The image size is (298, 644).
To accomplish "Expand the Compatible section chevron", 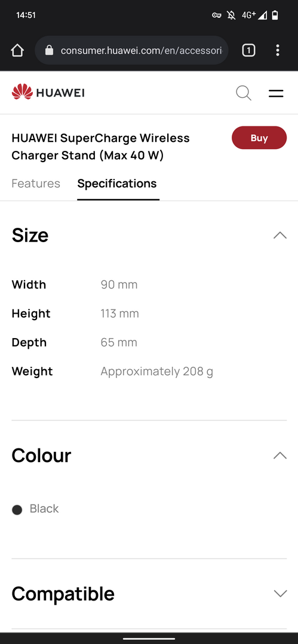I will tap(280, 593).
